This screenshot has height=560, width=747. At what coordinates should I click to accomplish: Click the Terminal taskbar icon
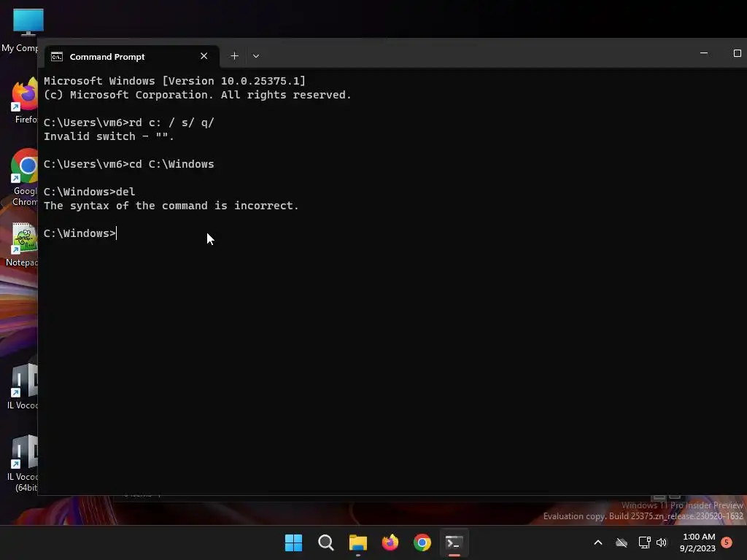(x=454, y=542)
